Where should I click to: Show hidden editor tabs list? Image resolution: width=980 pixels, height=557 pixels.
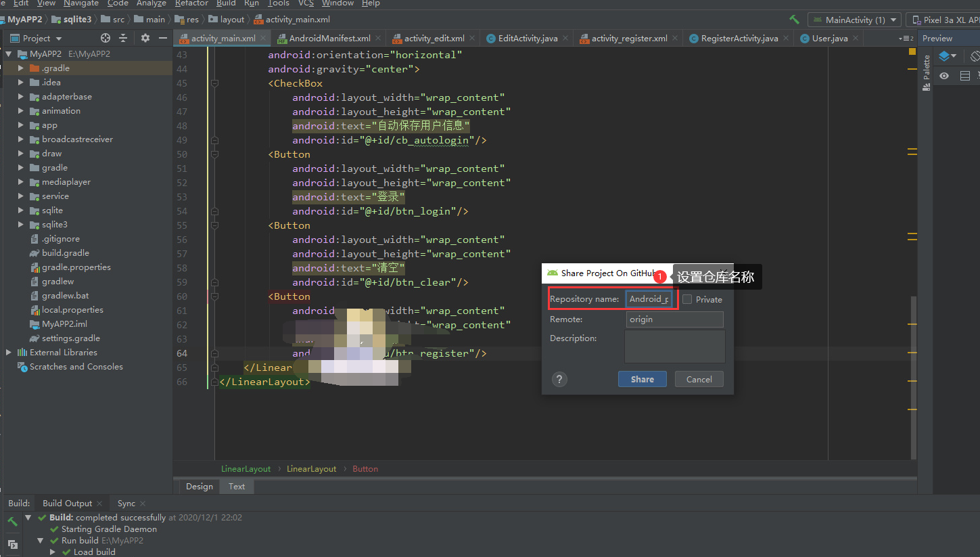click(906, 39)
